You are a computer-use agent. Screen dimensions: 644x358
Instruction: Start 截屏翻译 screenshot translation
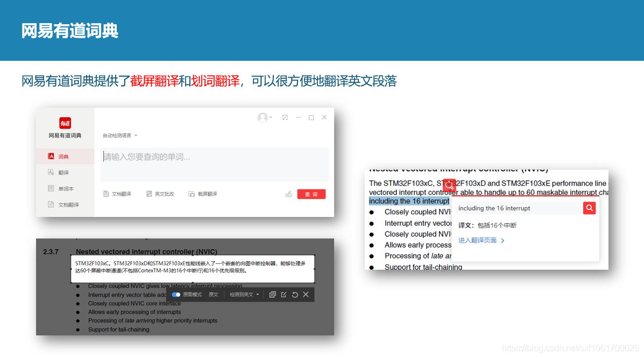(203, 194)
